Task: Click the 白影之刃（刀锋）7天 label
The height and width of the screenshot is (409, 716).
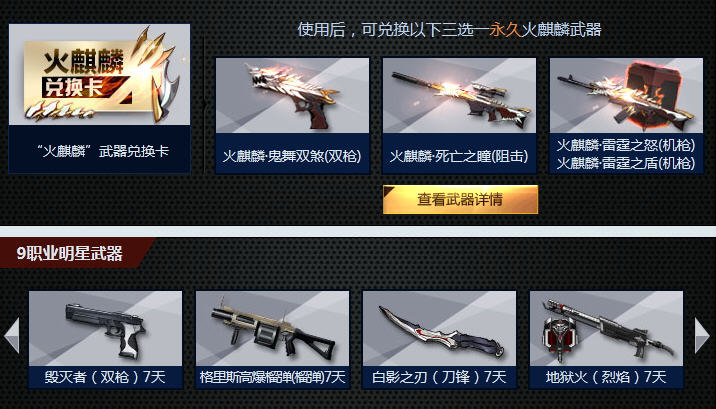Action: tap(439, 377)
